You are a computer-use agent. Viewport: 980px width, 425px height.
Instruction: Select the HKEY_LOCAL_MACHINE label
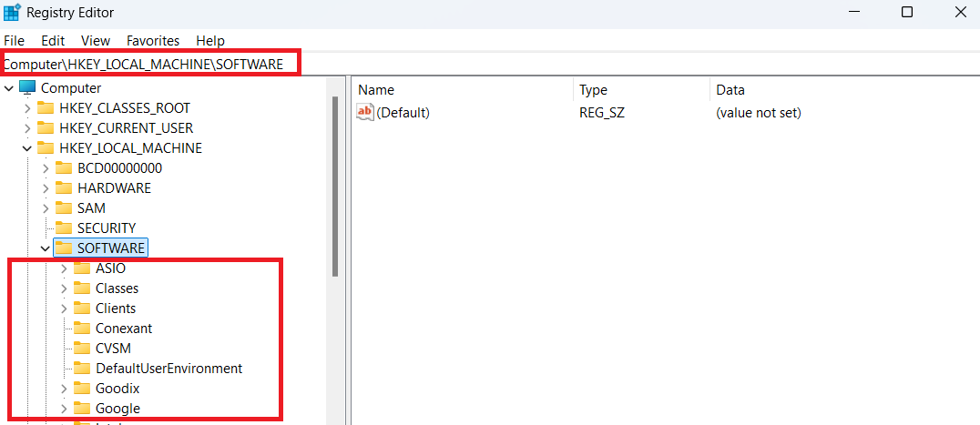130,148
